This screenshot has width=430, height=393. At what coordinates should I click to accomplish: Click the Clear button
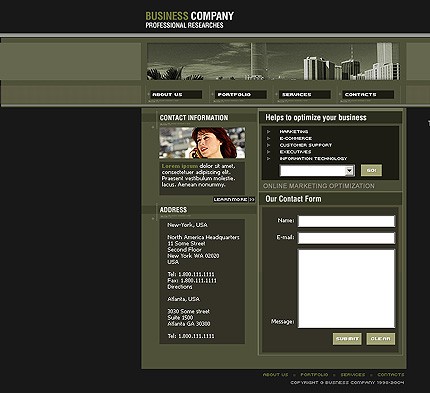(381, 339)
